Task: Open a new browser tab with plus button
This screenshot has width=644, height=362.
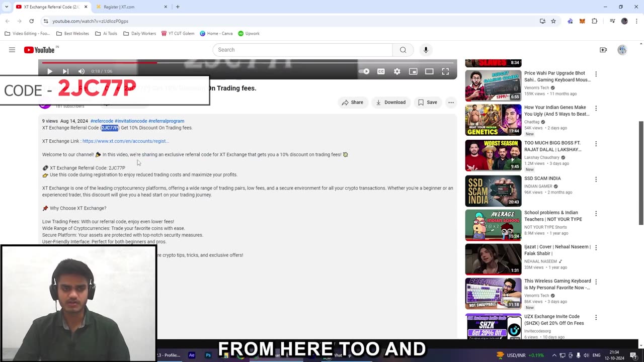Action: (178, 7)
